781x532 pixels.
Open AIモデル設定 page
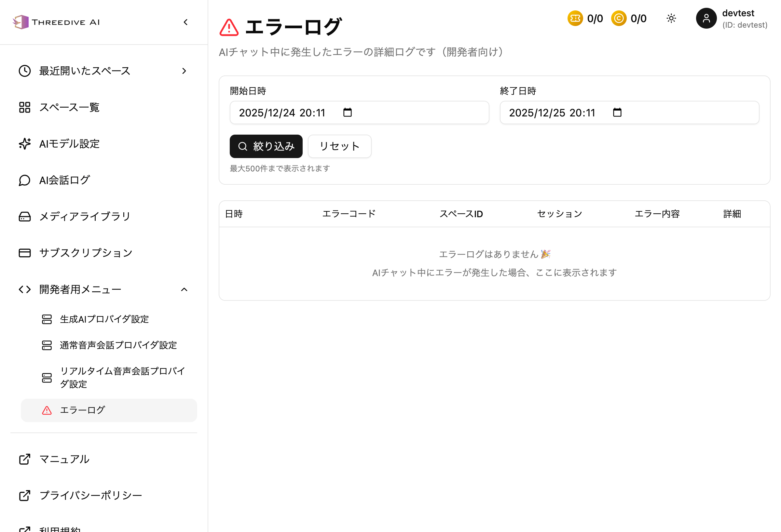coord(104,144)
